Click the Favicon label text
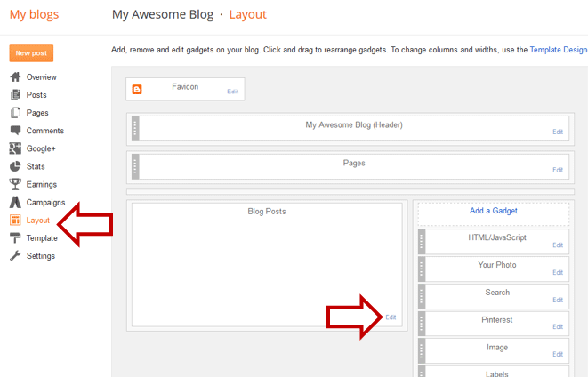Screen dimensions: 588x377 pyautogui.click(x=185, y=87)
